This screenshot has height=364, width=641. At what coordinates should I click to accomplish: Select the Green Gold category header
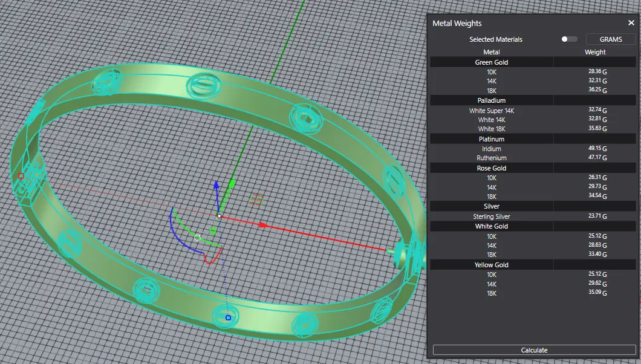pyautogui.click(x=491, y=62)
